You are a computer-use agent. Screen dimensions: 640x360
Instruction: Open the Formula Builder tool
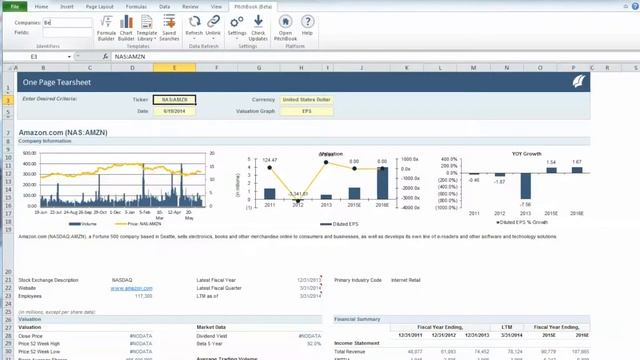(106, 28)
